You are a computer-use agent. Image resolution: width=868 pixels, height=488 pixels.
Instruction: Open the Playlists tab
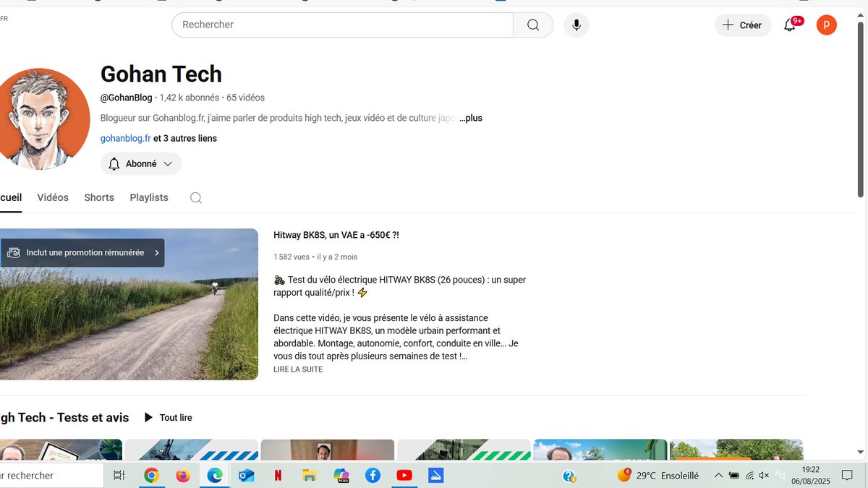[149, 197]
